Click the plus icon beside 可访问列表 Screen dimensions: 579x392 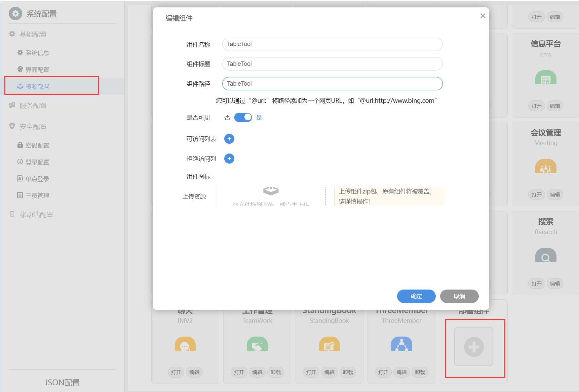pos(229,139)
